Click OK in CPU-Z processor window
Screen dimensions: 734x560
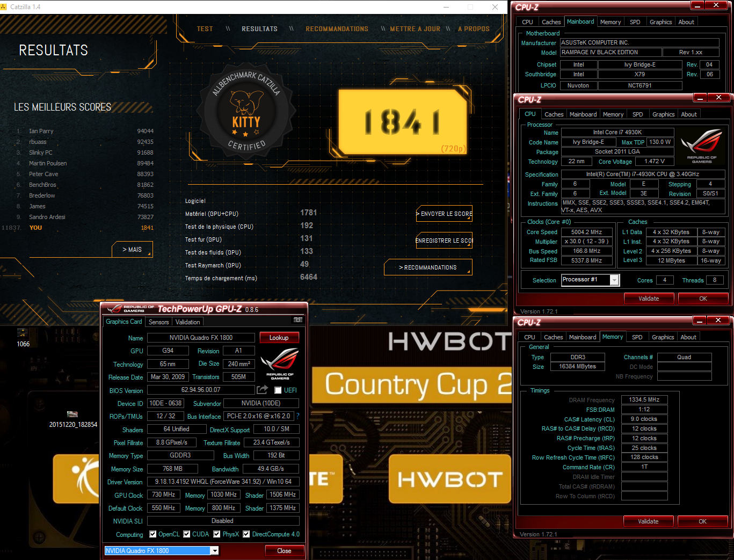click(703, 299)
